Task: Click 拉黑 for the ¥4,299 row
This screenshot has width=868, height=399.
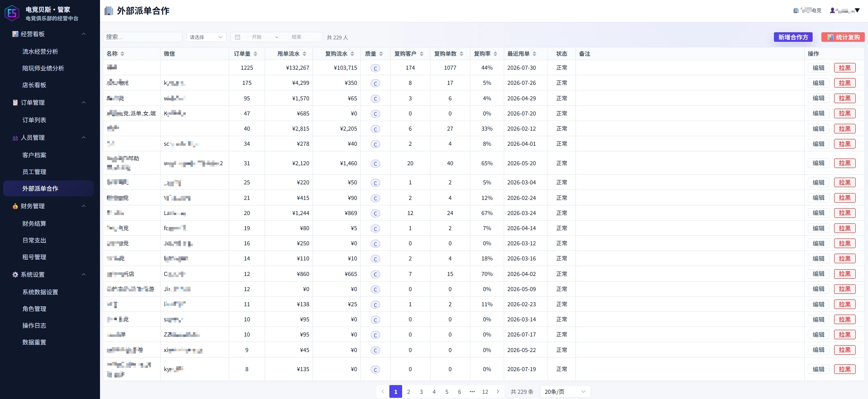Action: [845, 83]
